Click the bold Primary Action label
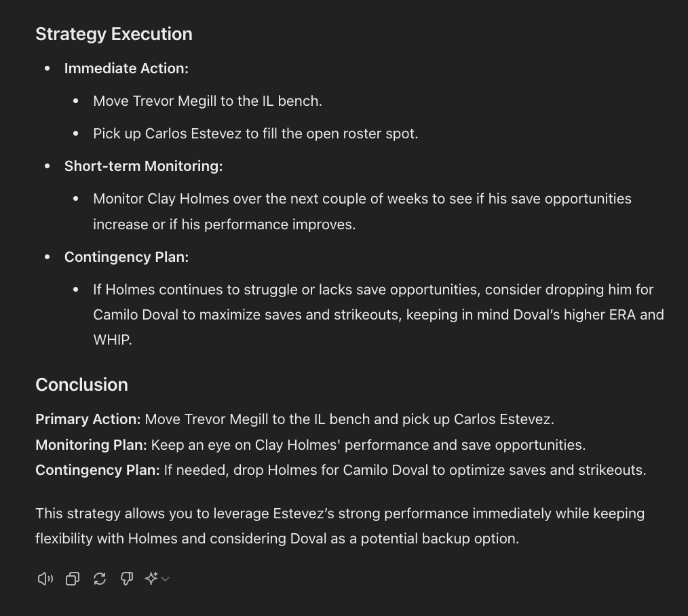This screenshot has width=688, height=616. [x=88, y=419]
